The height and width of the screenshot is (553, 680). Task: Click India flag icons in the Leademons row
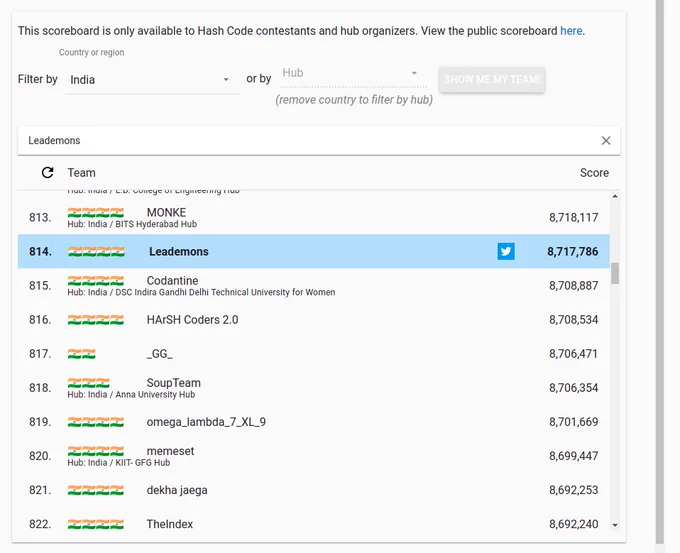96,252
